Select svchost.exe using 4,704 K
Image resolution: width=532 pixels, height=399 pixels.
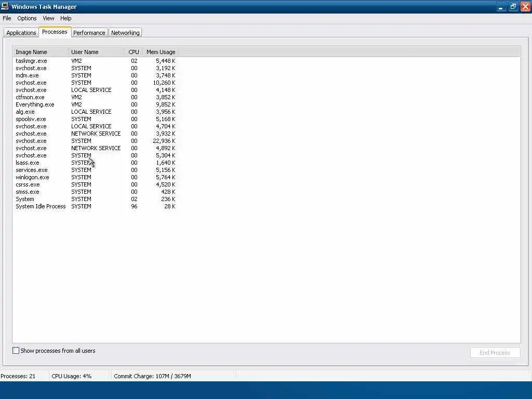coord(96,126)
